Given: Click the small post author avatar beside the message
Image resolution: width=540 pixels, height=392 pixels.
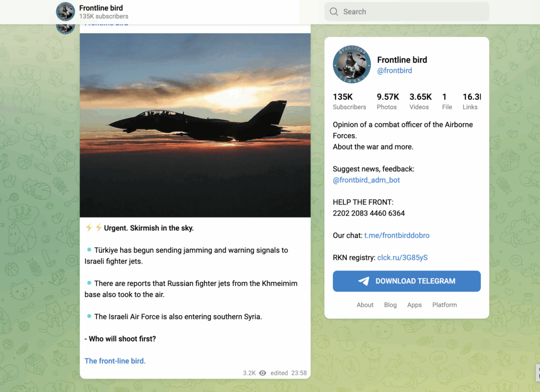Looking at the screenshot, I should click(65, 27).
